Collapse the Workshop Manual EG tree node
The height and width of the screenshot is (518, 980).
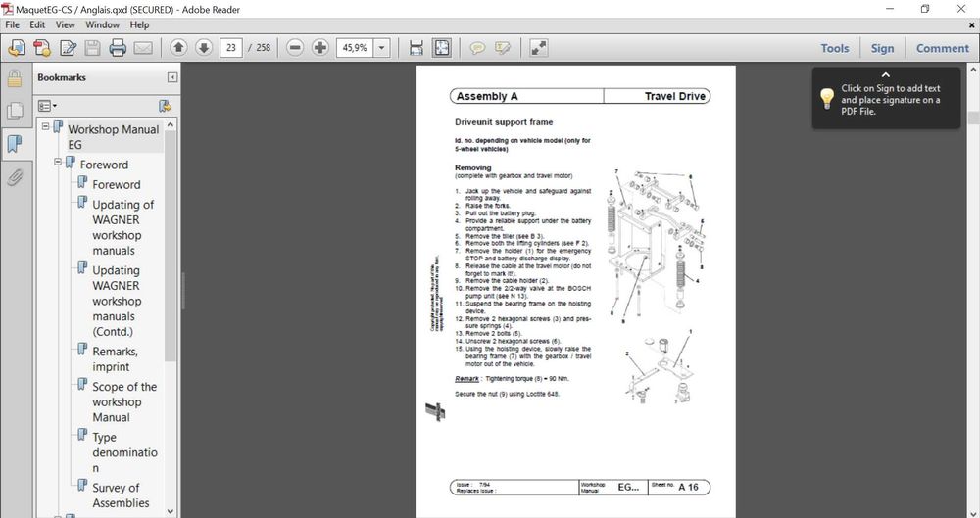(46, 126)
